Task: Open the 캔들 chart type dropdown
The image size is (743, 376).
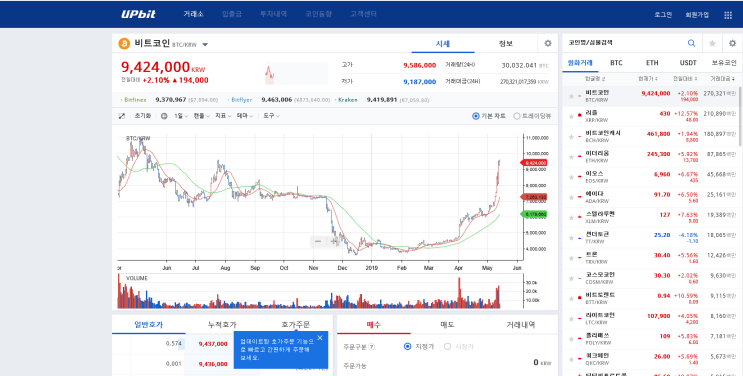Action: pos(201,116)
